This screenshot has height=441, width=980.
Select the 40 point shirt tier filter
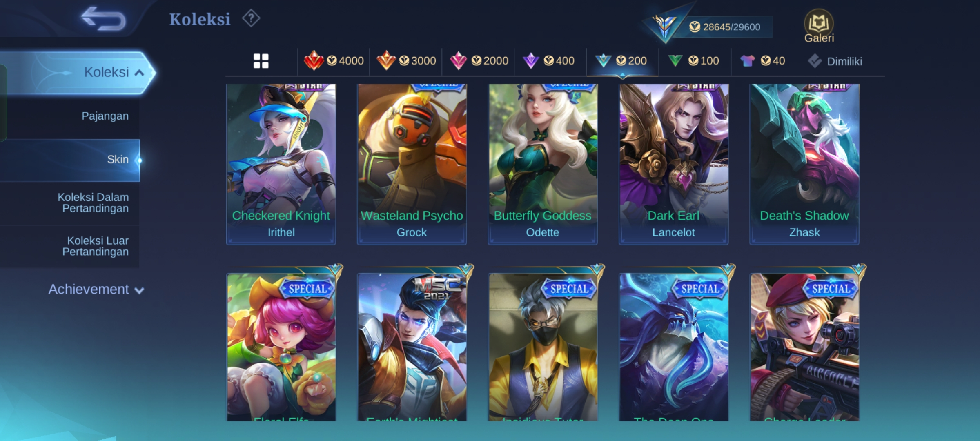[x=762, y=61]
